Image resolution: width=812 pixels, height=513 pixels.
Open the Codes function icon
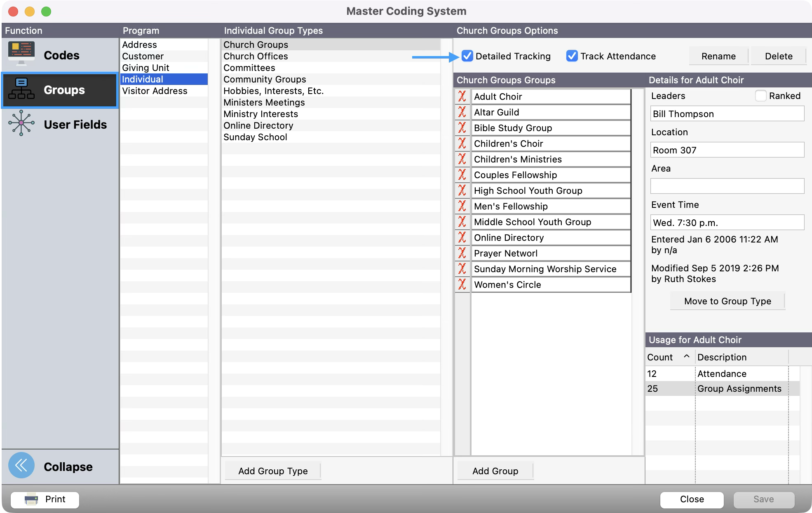(x=21, y=54)
